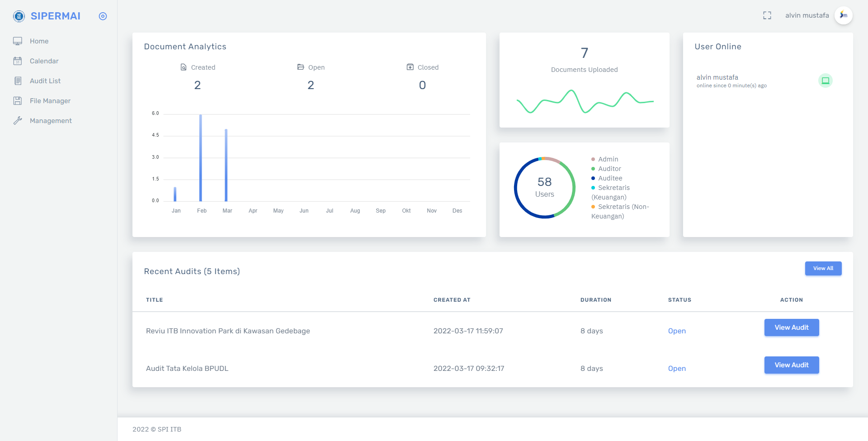
Task: Click the Open folder icon
Action: pyautogui.click(x=301, y=67)
